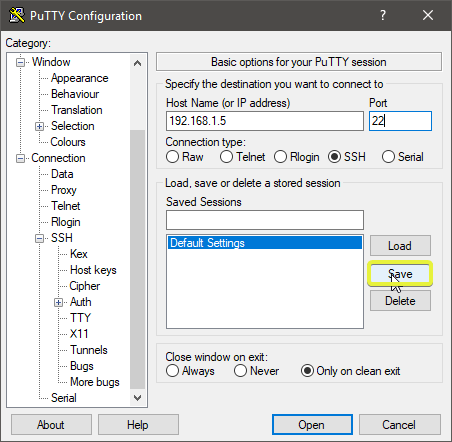Open the TTY category
452x442 pixels.
[80, 318]
